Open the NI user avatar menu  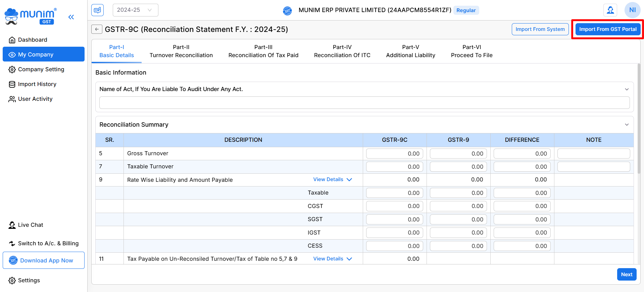click(632, 10)
